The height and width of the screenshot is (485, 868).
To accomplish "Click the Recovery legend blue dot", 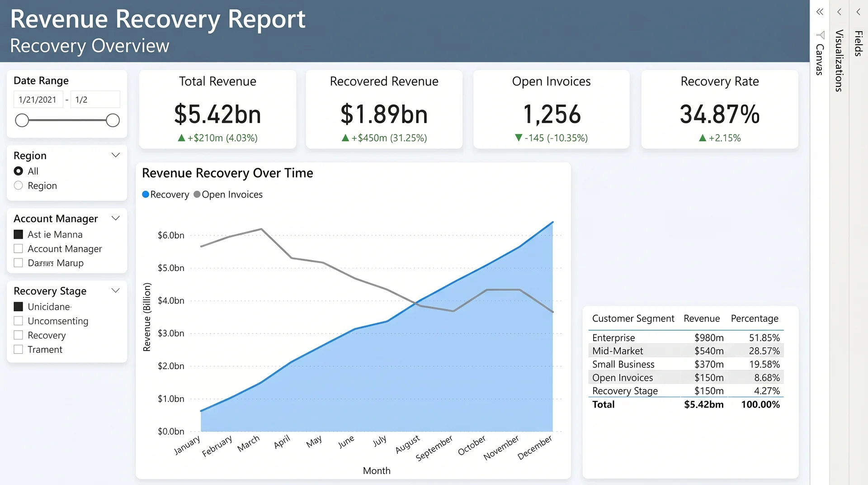I will [x=146, y=195].
